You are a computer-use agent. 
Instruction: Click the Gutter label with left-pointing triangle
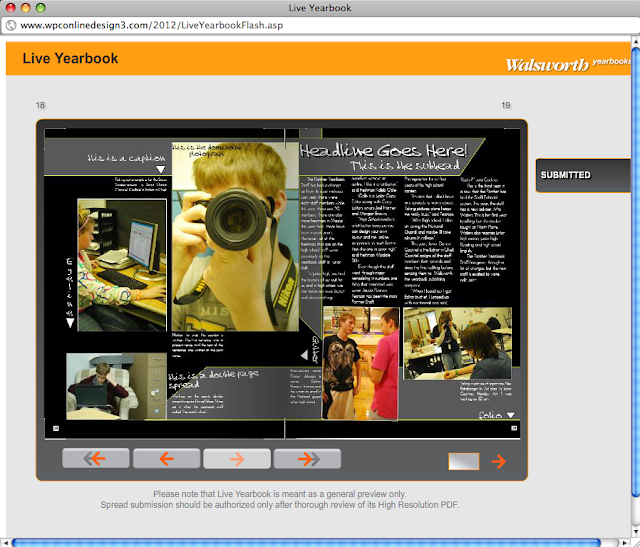pyautogui.click(x=311, y=352)
